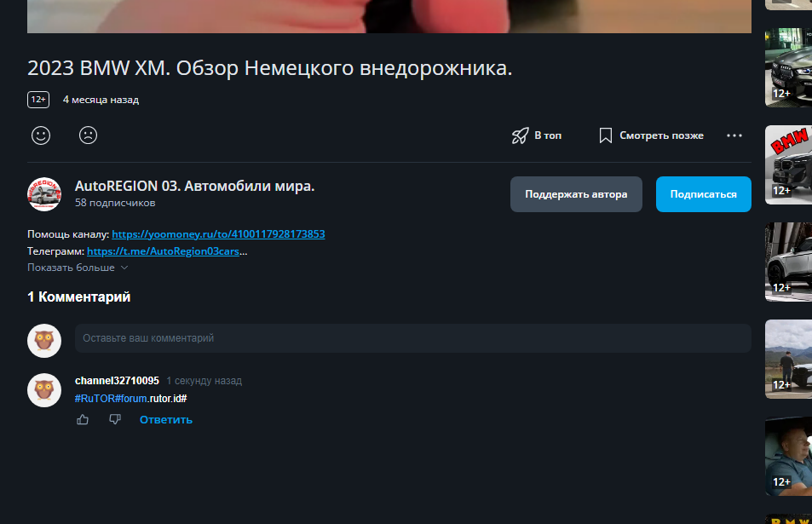Expand description with 'Показать больше'
Image resolution: width=812 pixels, height=524 pixels.
pos(78,268)
